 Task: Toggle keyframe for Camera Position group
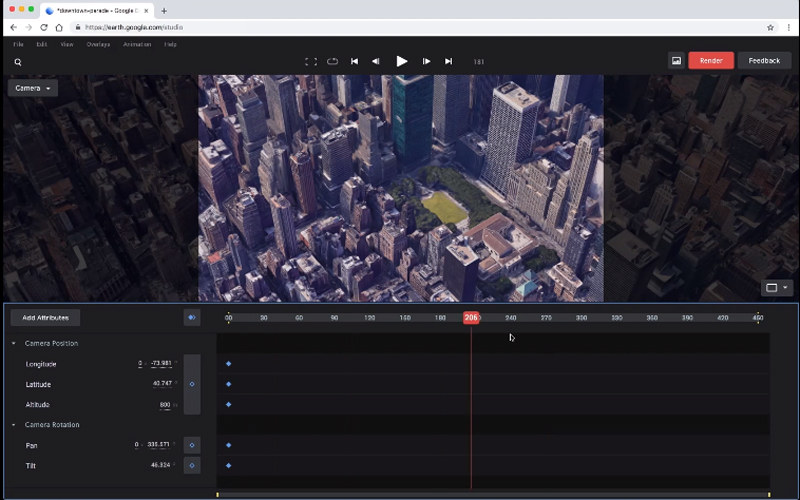[x=192, y=384]
